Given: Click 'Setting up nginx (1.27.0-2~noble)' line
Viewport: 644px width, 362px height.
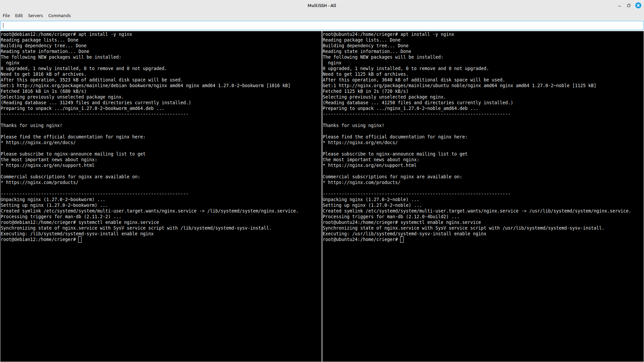Looking at the screenshot, I should [x=372, y=205].
